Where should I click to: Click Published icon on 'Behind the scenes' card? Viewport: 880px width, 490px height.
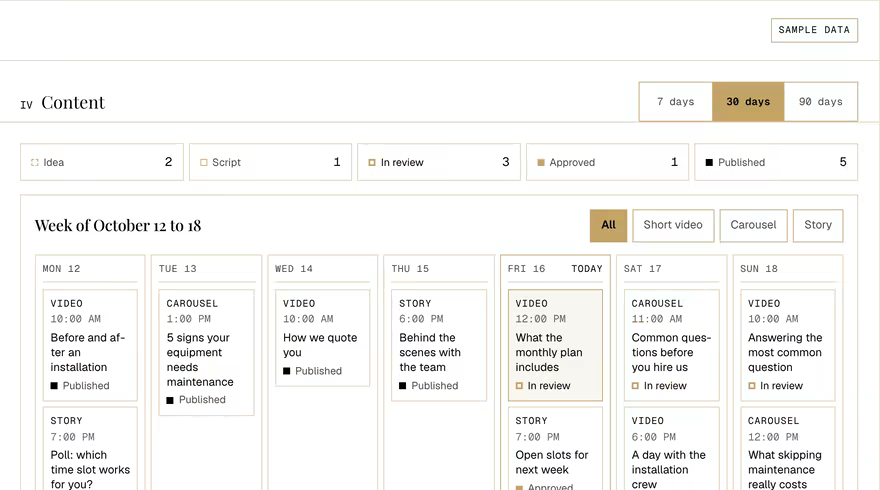click(402, 386)
